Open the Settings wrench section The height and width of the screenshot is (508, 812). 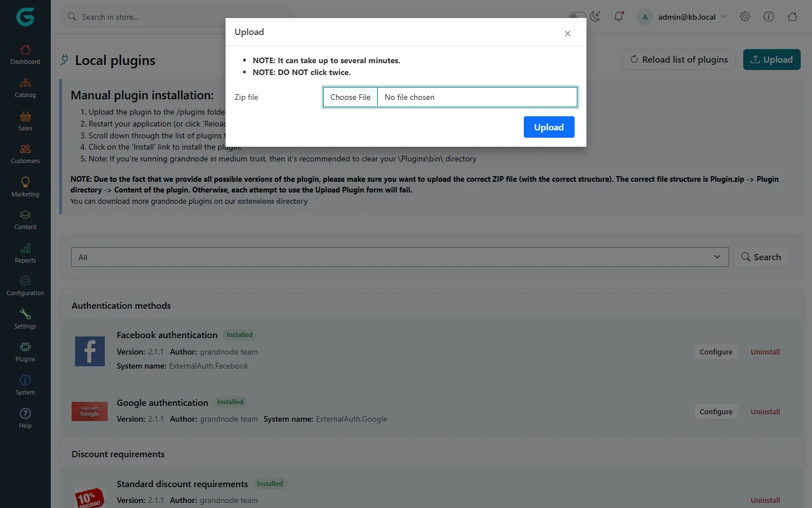25,319
